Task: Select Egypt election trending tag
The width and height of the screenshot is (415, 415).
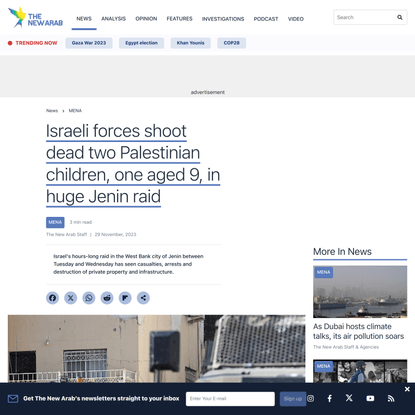Action: (x=141, y=43)
